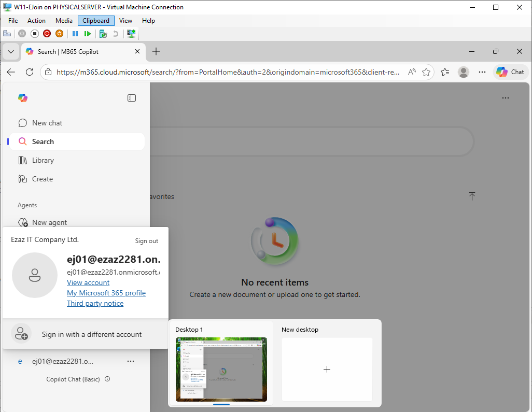Open the View account link
This screenshot has width=532, height=412.
click(x=88, y=282)
